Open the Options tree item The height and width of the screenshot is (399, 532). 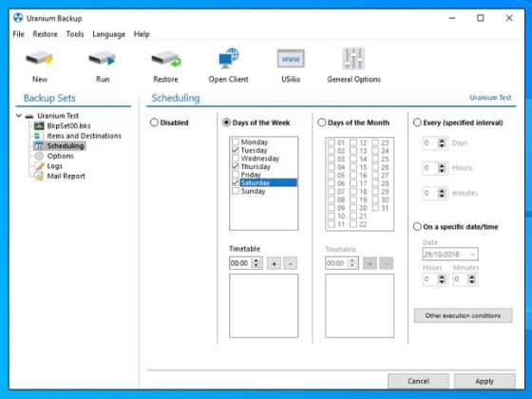(60, 156)
